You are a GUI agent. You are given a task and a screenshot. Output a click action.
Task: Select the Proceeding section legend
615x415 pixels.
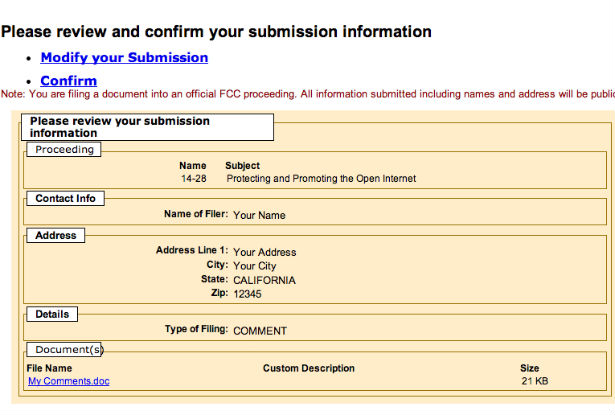pos(64,150)
